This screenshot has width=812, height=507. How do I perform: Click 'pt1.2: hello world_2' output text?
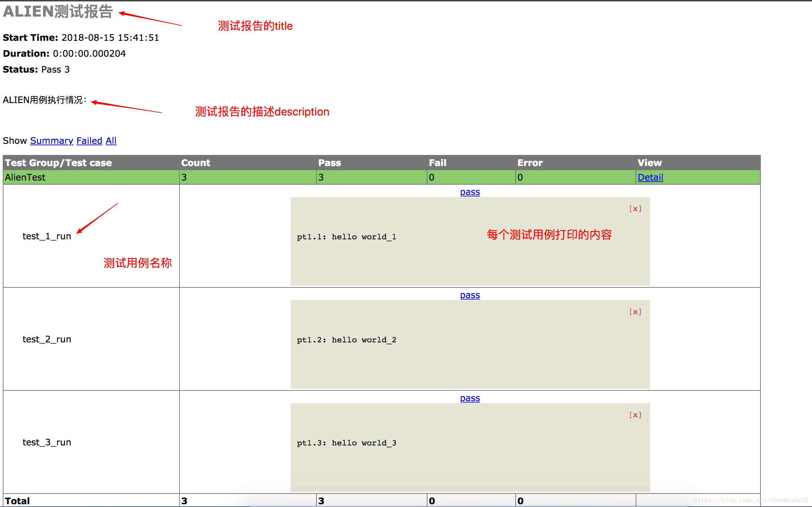tap(347, 340)
